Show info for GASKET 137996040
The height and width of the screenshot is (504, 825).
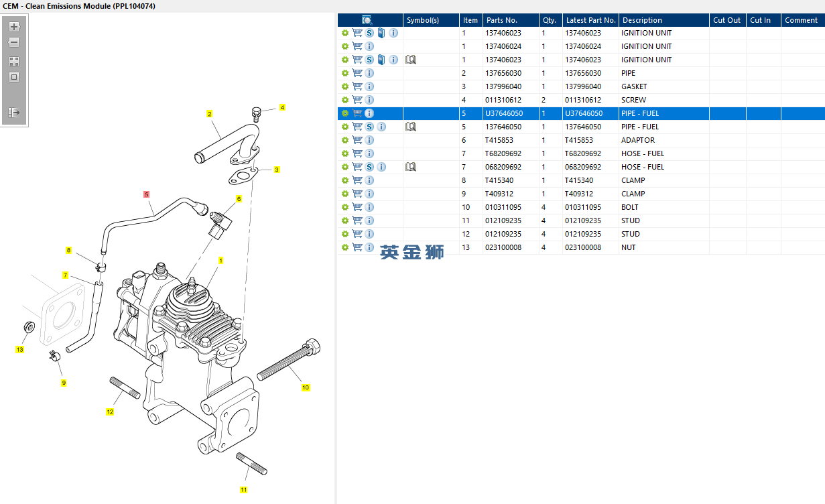pos(369,86)
